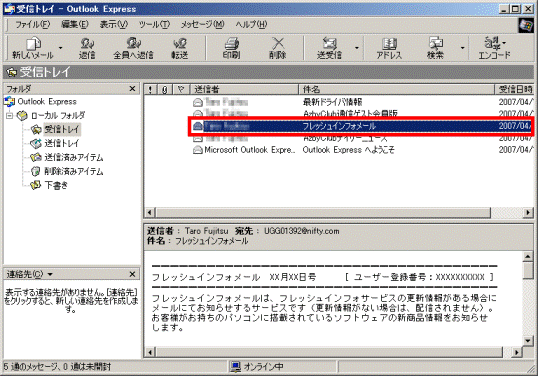Close the フォルダ pane

132,89
